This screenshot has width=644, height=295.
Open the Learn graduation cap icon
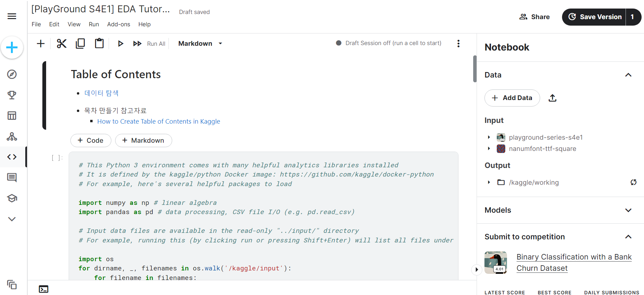click(x=12, y=198)
